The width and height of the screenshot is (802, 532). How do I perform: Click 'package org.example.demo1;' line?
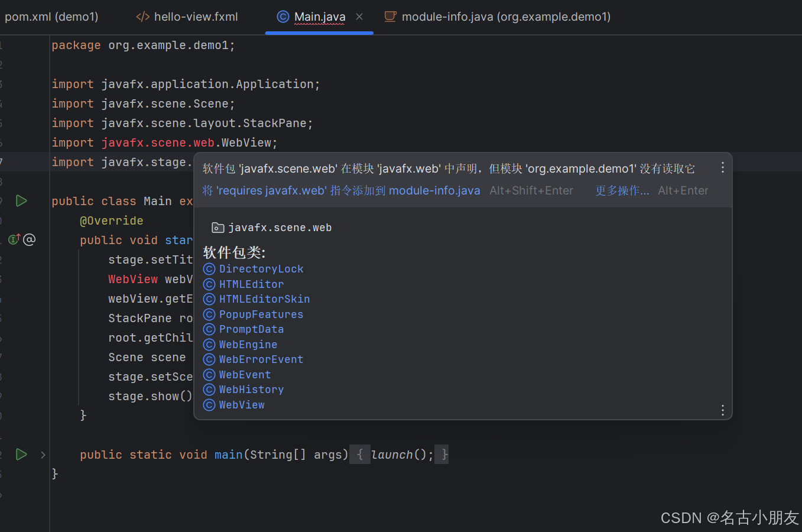[x=143, y=45]
